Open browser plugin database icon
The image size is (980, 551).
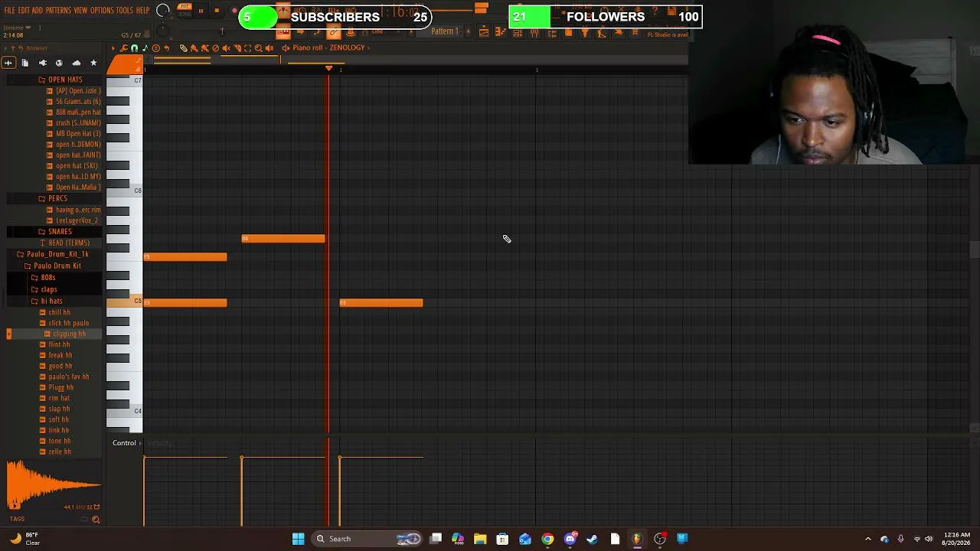point(42,63)
